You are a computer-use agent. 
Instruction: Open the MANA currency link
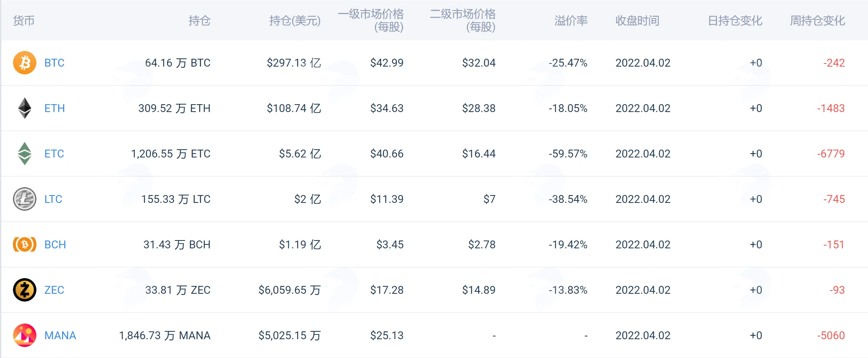click(x=60, y=335)
